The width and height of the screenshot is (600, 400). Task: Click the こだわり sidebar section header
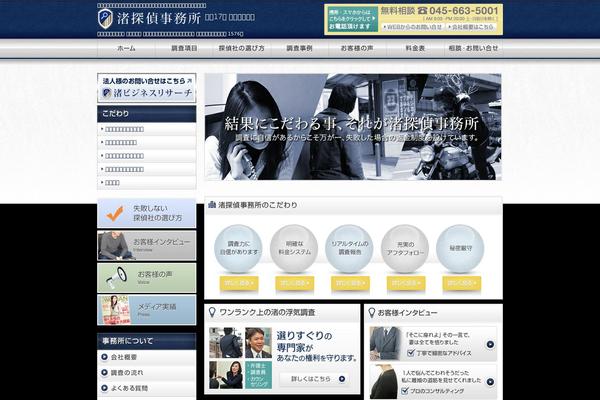click(147, 114)
